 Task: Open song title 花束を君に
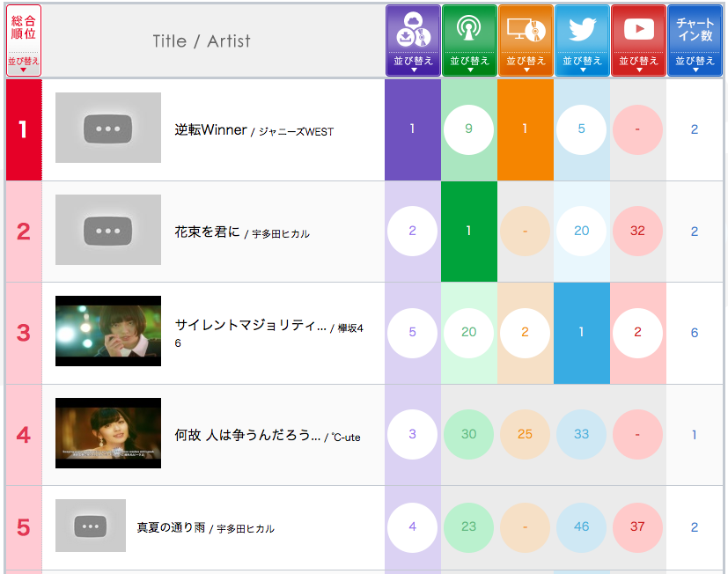(x=207, y=232)
